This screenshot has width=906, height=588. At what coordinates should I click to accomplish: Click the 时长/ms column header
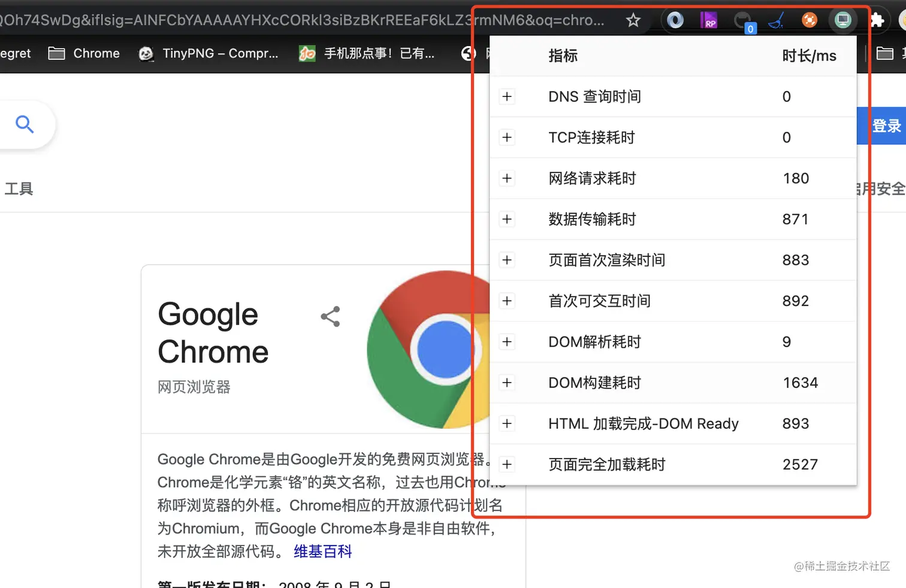809,56
